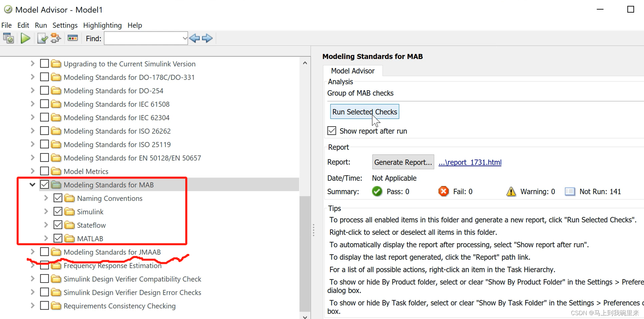Select the Model Advisor tab

[353, 71]
